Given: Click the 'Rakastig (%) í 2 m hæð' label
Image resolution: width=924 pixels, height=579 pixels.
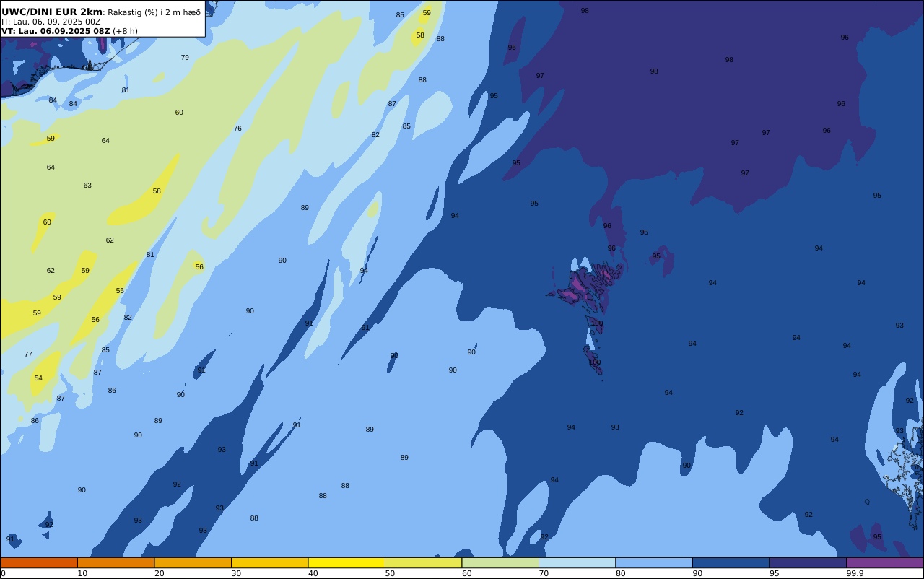Looking at the screenshot, I should pos(154,12).
